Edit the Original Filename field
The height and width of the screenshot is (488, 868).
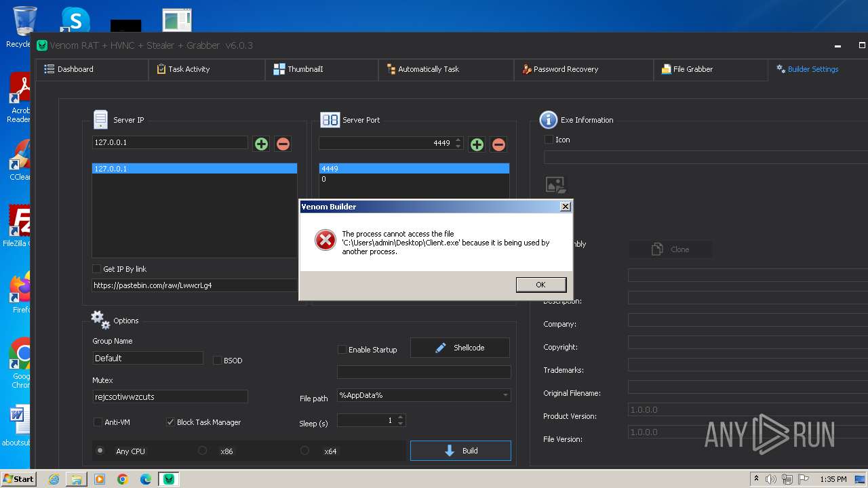pos(748,388)
